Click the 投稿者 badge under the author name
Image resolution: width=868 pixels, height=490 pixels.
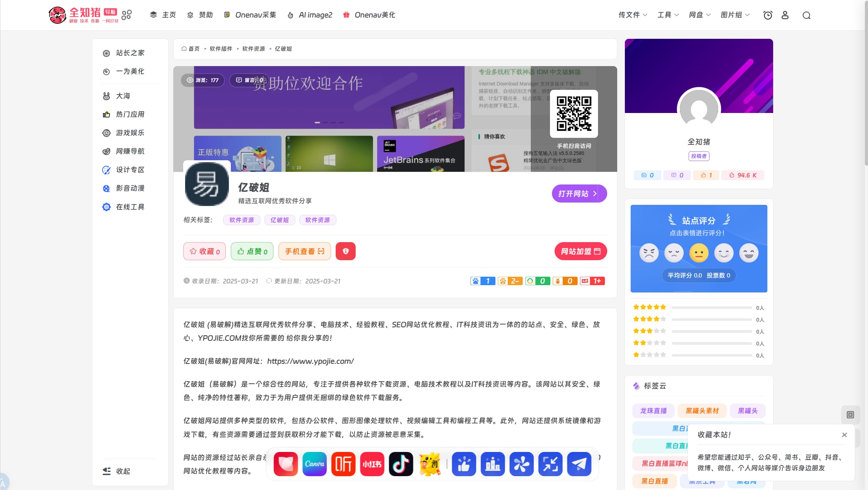coord(699,156)
